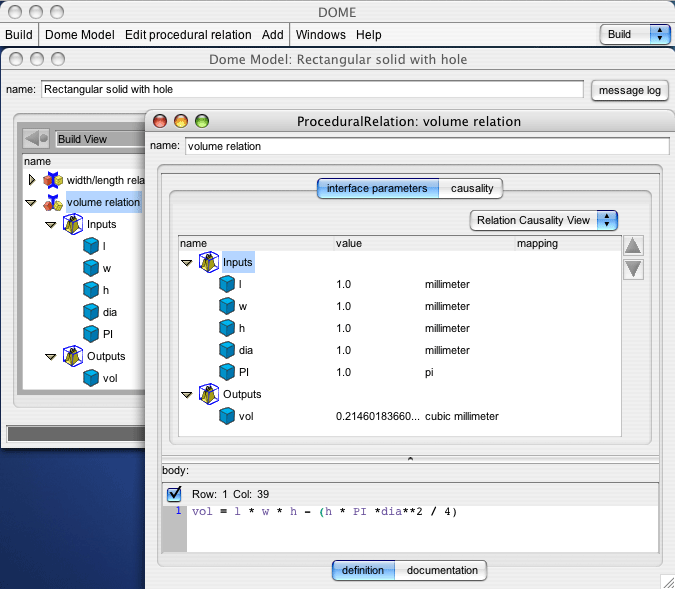The width and height of the screenshot is (675, 589).
Task: Open the Windows menu
Action: pos(321,34)
